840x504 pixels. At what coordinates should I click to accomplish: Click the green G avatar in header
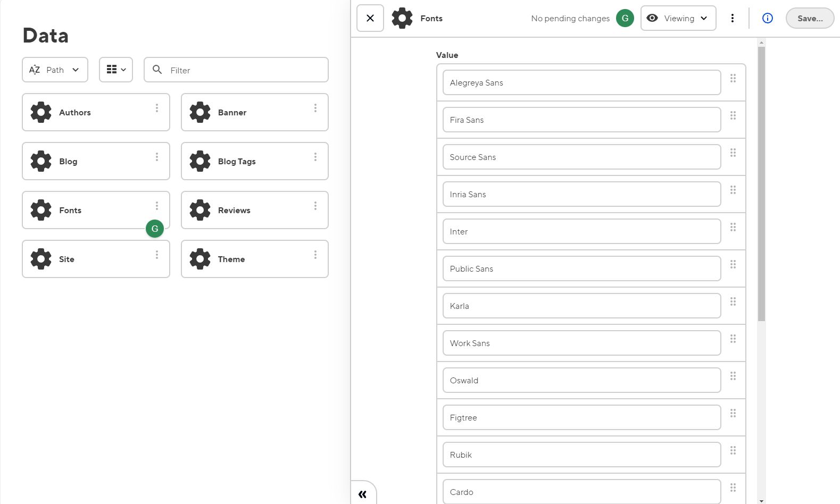click(x=625, y=18)
